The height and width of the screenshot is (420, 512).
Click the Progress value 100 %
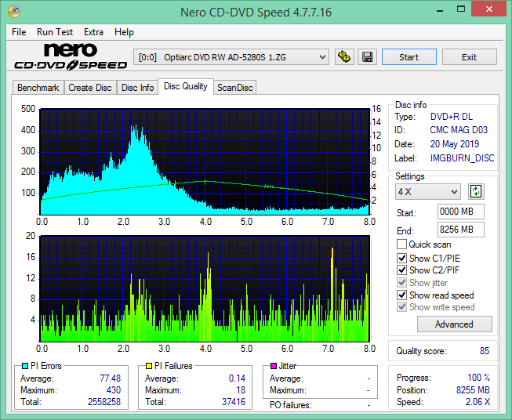click(x=479, y=378)
